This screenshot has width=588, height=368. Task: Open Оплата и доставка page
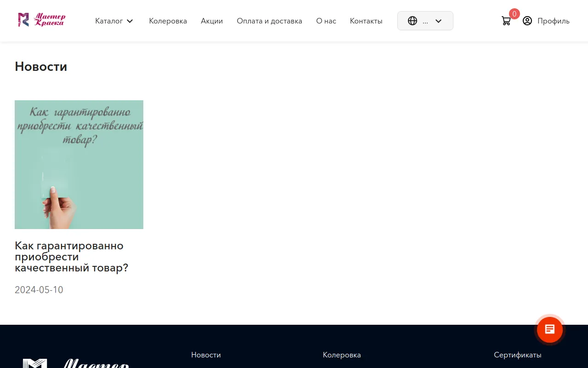pyautogui.click(x=269, y=21)
